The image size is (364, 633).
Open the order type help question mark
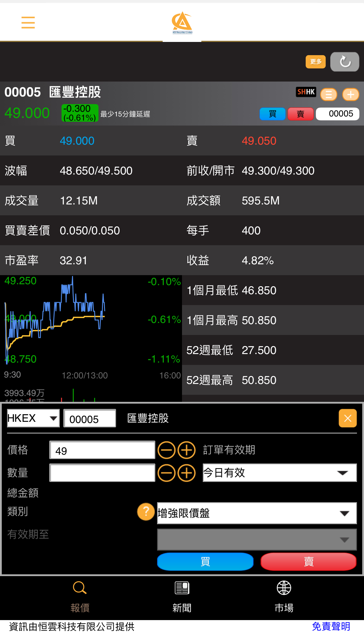coord(146,512)
